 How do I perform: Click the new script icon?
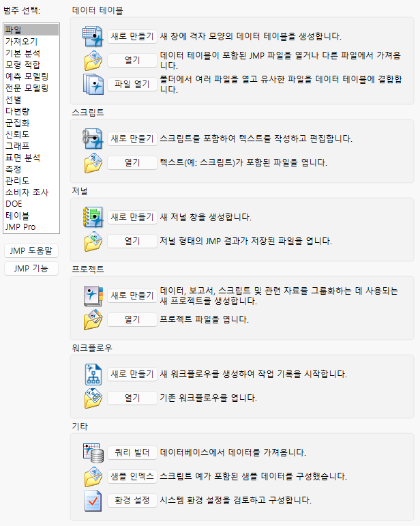click(93, 138)
